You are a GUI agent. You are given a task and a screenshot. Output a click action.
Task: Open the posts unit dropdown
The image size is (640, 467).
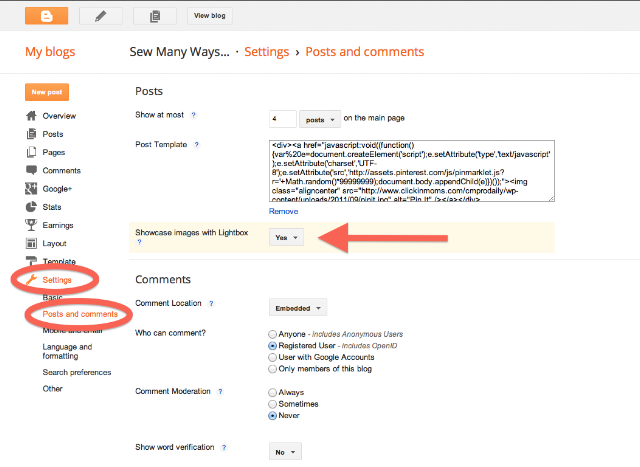[320, 119]
